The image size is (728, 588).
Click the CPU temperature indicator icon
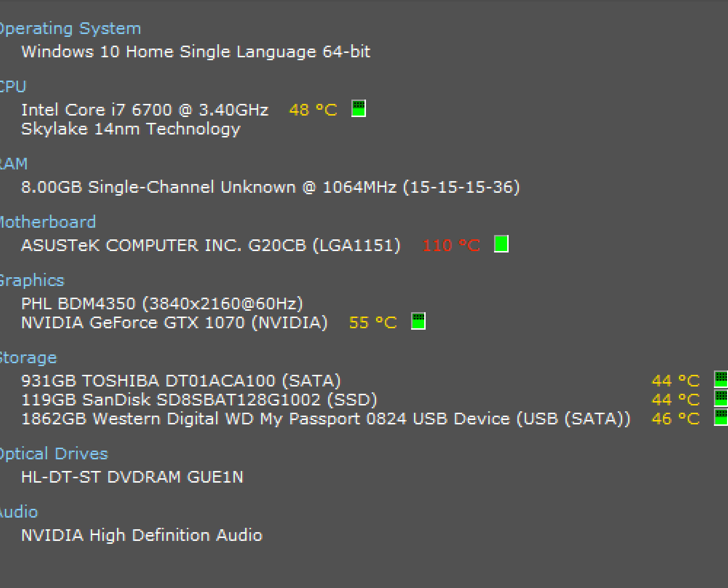point(358,108)
